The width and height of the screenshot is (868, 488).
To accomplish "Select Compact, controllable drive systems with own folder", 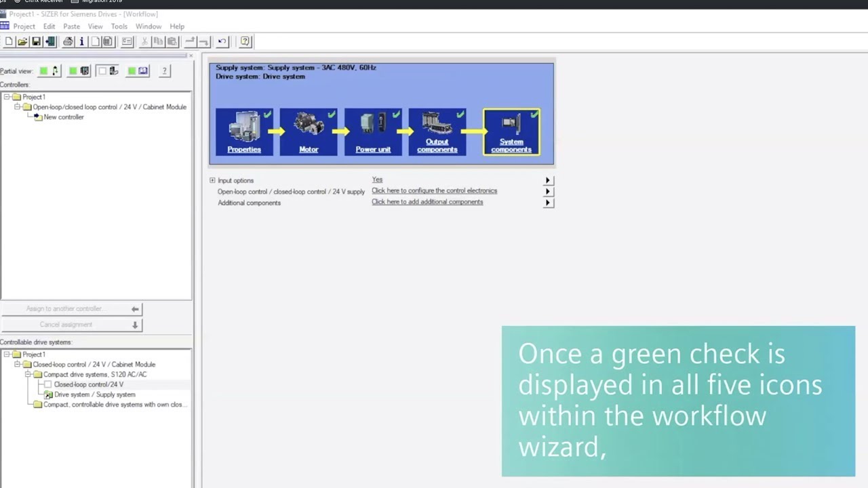I will pyautogui.click(x=115, y=405).
